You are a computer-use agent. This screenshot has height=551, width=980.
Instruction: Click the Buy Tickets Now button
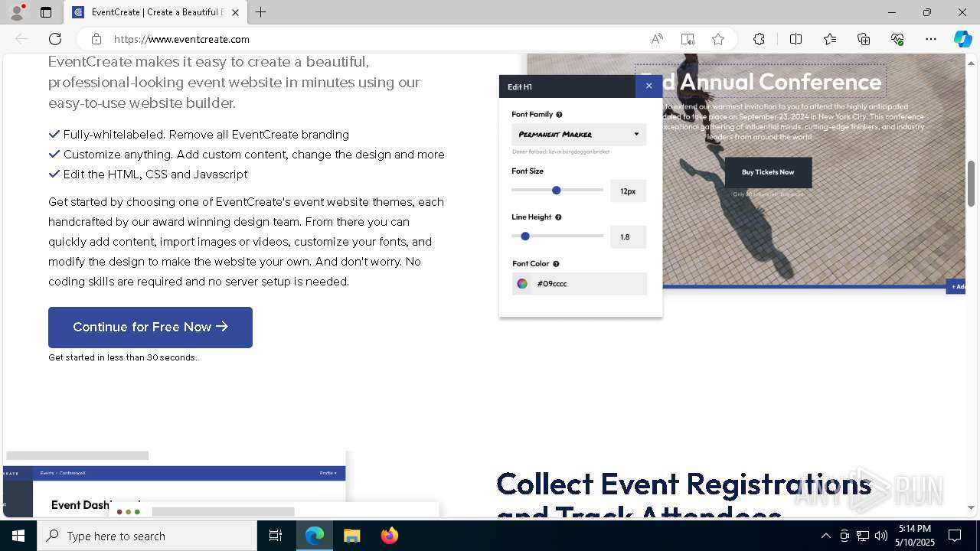[x=768, y=172]
